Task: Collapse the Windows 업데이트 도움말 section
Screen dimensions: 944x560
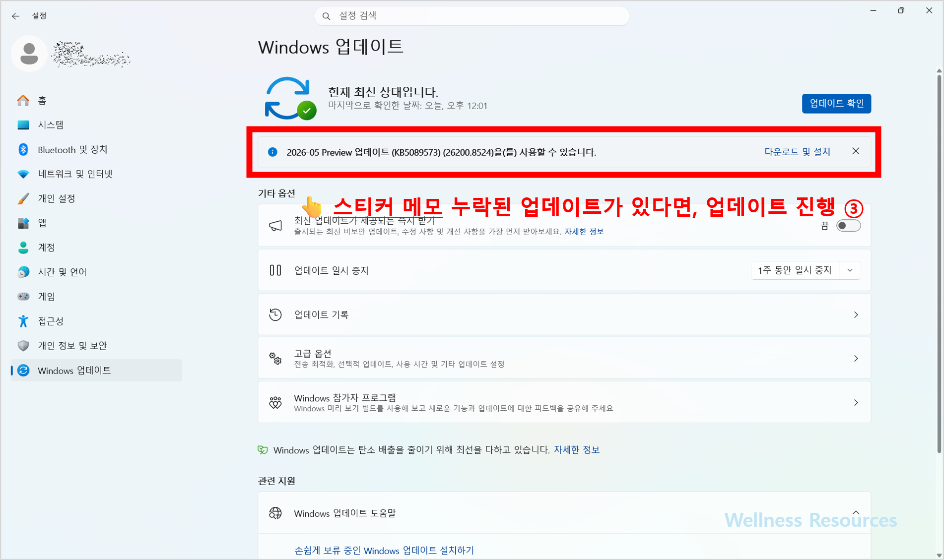Action: tap(856, 512)
